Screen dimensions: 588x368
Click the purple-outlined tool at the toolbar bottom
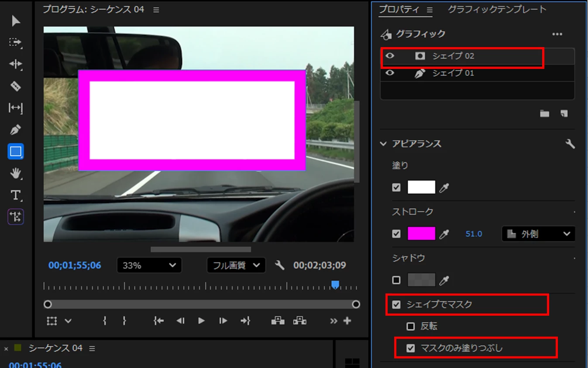pyautogui.click(x=16, y=217)
